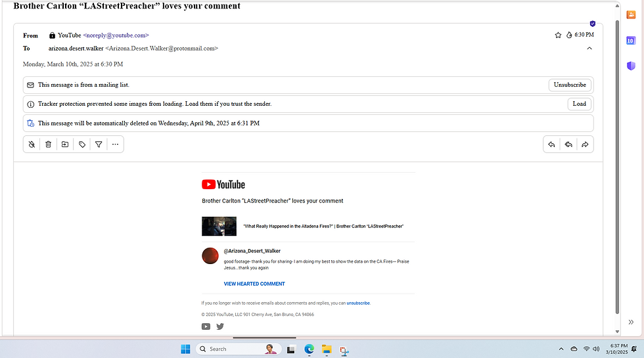Viewport: 644px width, 358px height.
Task: Open the volume tray icon
Action: point(596,349)
